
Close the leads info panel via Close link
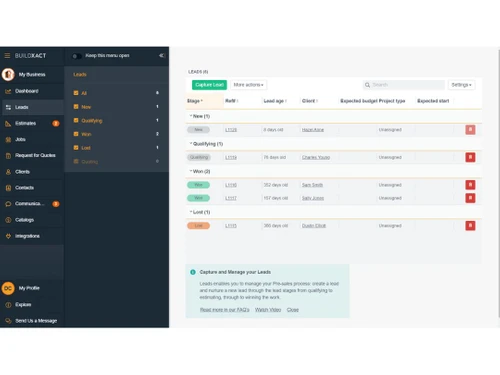[293, 310]
